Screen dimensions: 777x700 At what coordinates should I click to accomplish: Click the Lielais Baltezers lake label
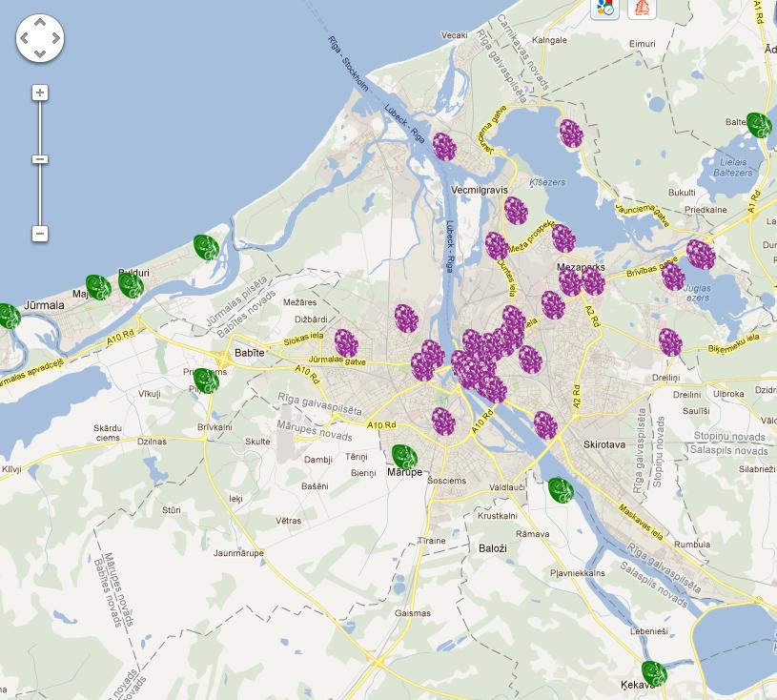733,168
